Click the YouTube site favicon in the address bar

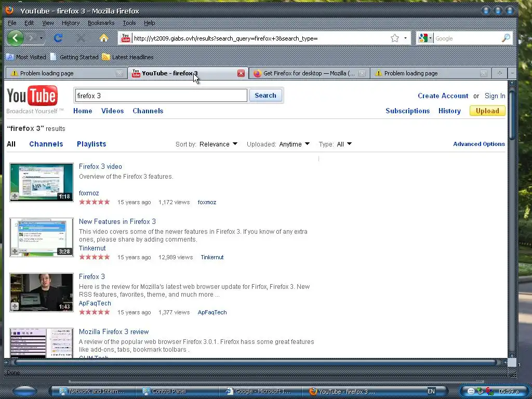tap(126, 38)
